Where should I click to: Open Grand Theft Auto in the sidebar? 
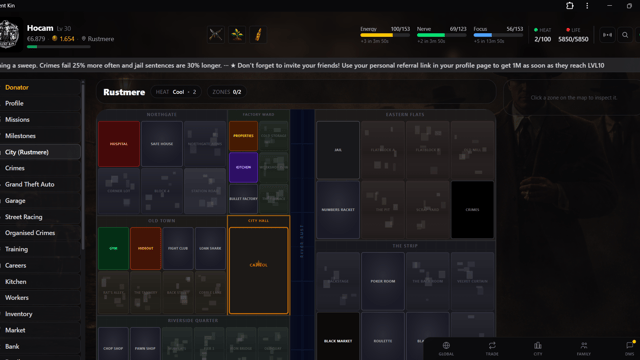pos(40,184)
